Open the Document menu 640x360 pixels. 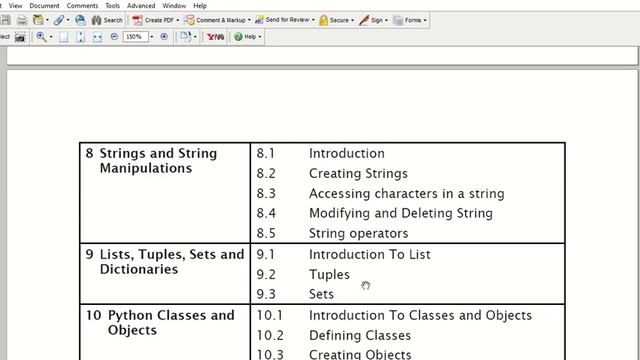tap(44, 6)
